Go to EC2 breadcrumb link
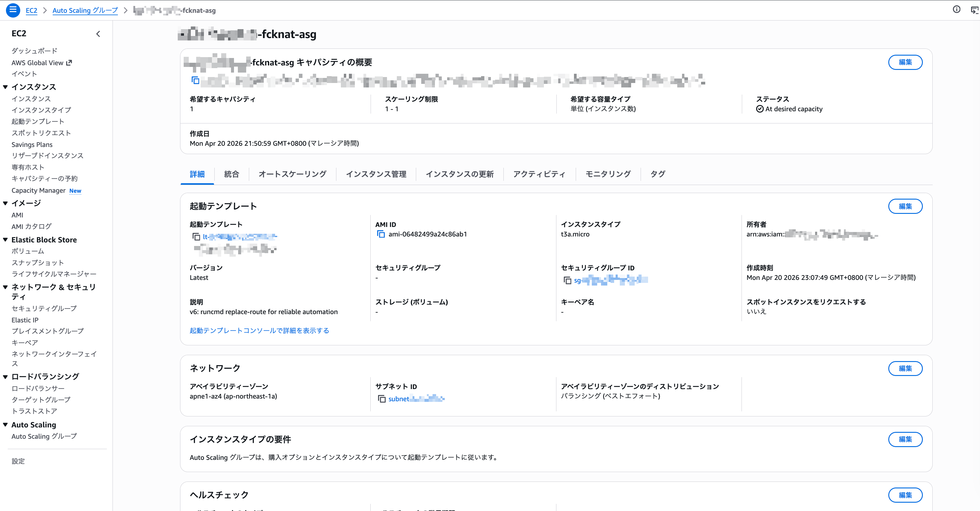980x511 pixels. tap(32, 10)
